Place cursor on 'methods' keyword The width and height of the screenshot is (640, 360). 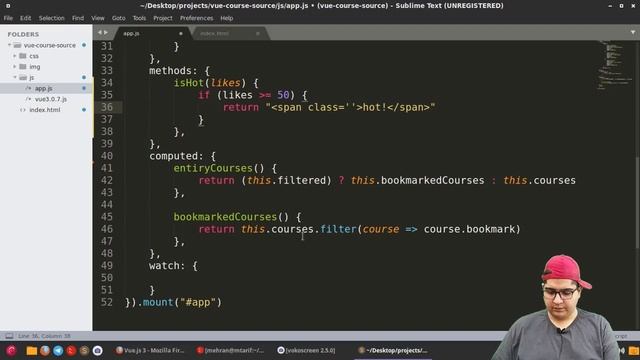170,71
